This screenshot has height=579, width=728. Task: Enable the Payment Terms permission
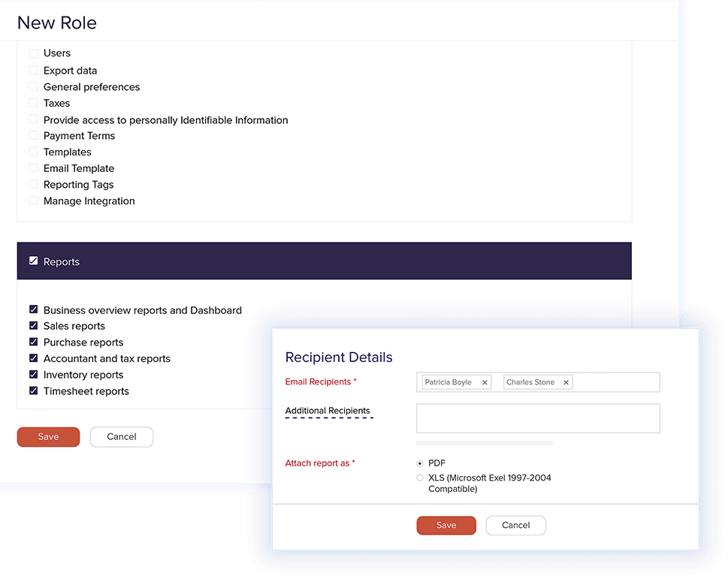(33, 136)
